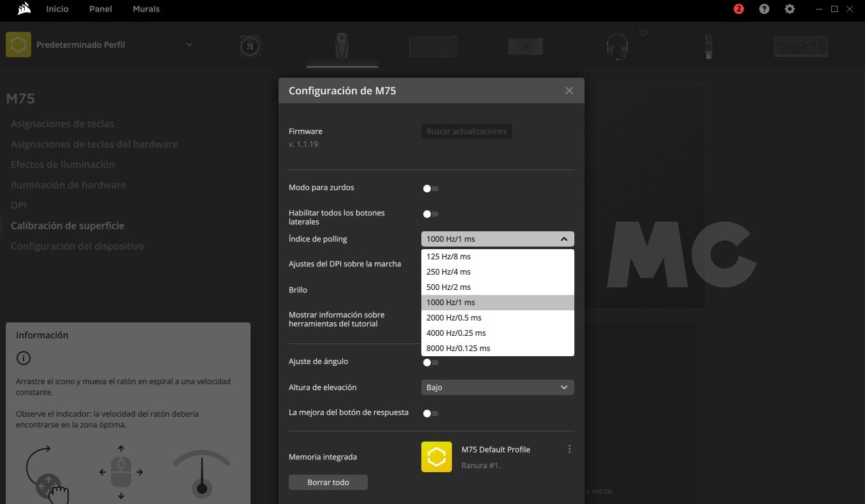865x504 pixels.
Task: Select the headset device icon
Action: click(616, 47)
